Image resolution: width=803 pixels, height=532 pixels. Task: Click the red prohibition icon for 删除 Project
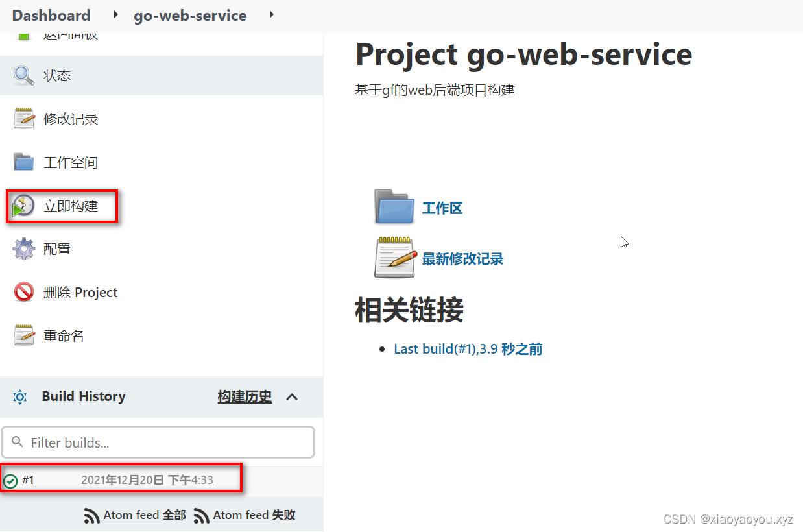tap(24, 292)
